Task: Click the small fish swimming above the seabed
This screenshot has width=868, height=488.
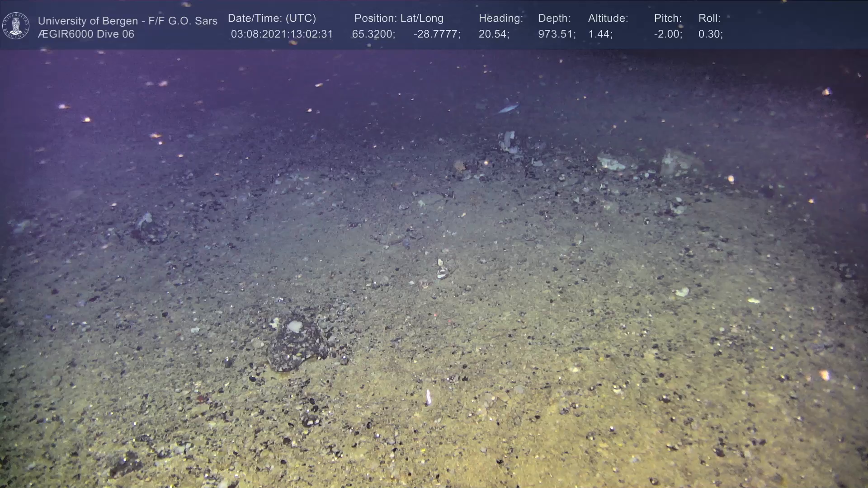Action: [508, 109]
